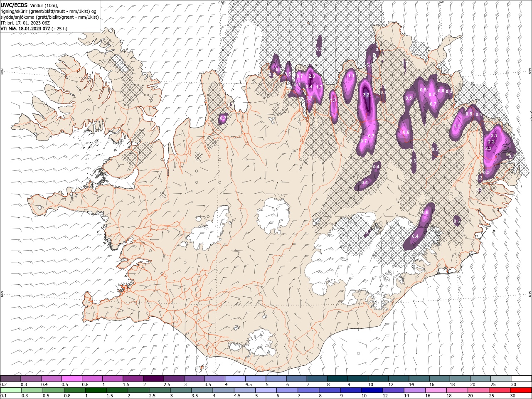532x399 pixels.
Task: Click the UWC/ECDS title text
Action: pos(14,5)
